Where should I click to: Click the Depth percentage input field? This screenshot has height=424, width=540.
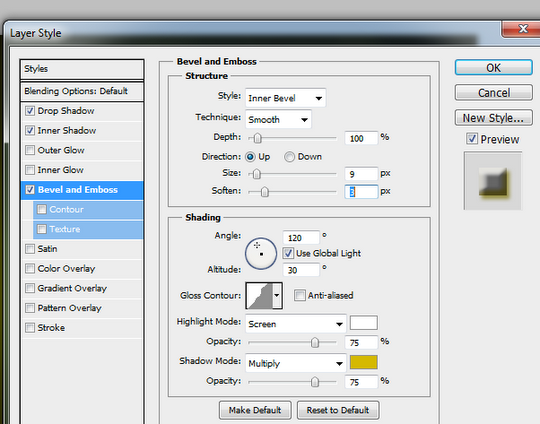[x=361, y=138]
